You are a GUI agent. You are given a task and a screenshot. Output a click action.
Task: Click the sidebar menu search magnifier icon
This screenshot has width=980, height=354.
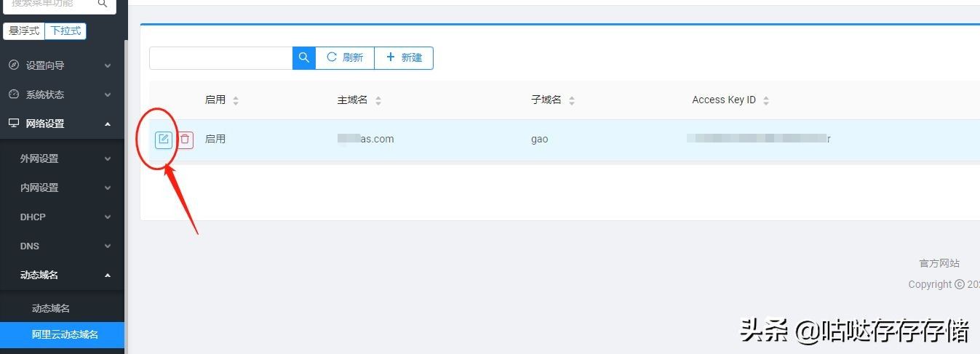tap(103, 4)
